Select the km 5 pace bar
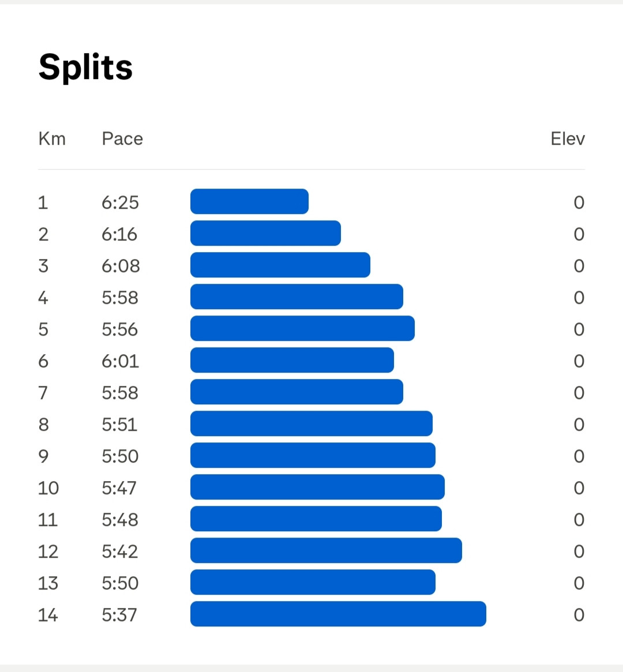Viewport: 623px width, 672px height. (302, 328)
